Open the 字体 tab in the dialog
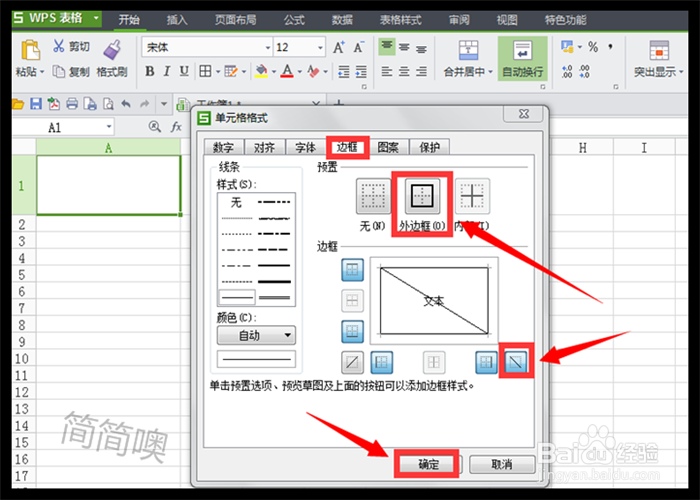This screenshot has height=500, width=700. click(305, 147)
